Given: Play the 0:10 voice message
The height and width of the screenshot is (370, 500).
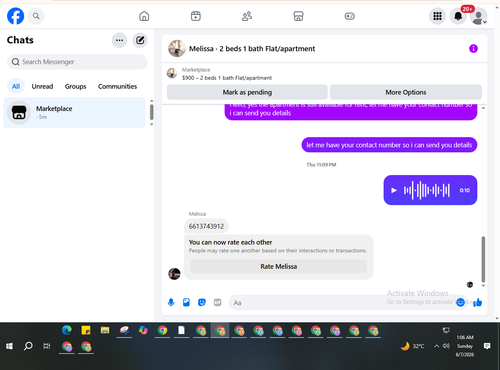Looking at the screenshot, I should [x=394, y=190].
